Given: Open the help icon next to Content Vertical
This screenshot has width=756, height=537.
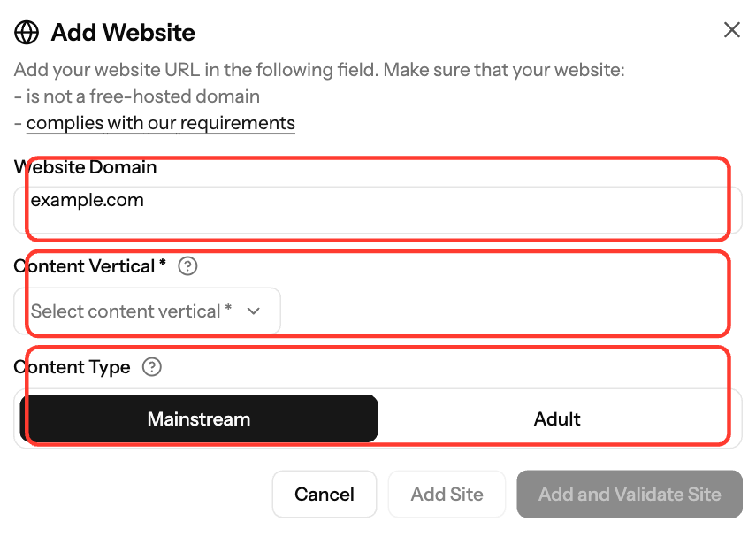Looking at the screenshot, I should point(187,266).
